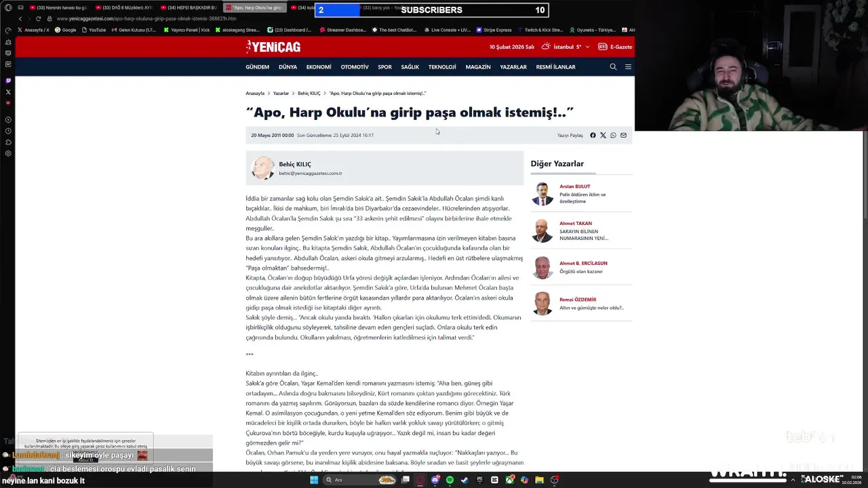Open Ahmet B. ERCİLASUN's column
This screenshot has height=488, width=868.
pyautogui.click(x=582, y=267)
